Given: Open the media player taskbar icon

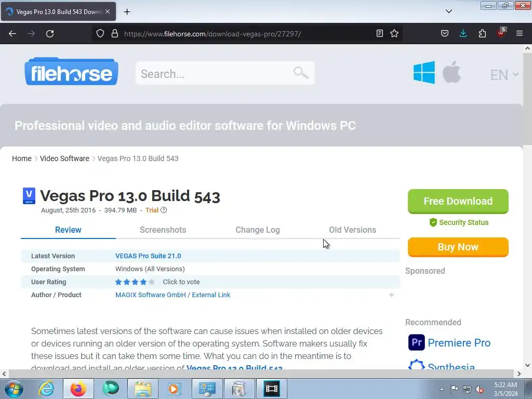Looking at the screenshot, I should tap(175, 389).
